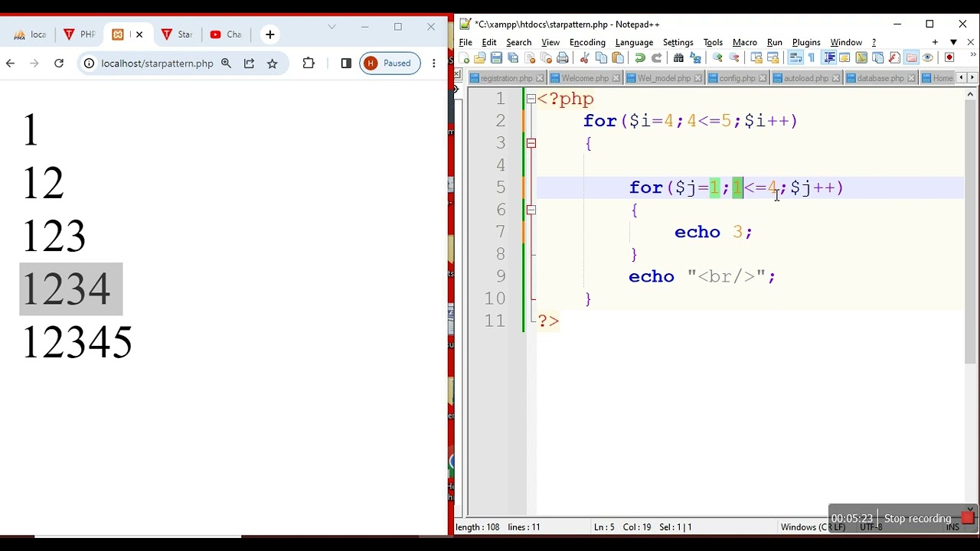Collapse the fold marker on line 3
Screen dimensions: 980x551
click(531, 143)
